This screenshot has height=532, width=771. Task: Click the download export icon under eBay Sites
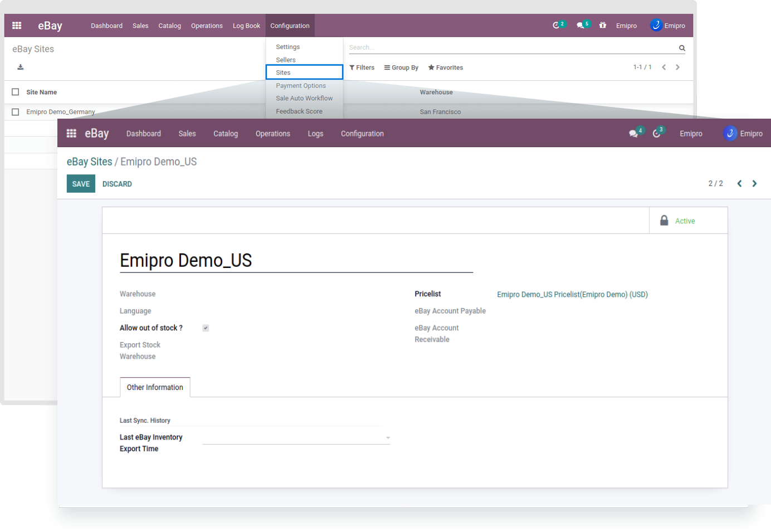coord(21,67)
